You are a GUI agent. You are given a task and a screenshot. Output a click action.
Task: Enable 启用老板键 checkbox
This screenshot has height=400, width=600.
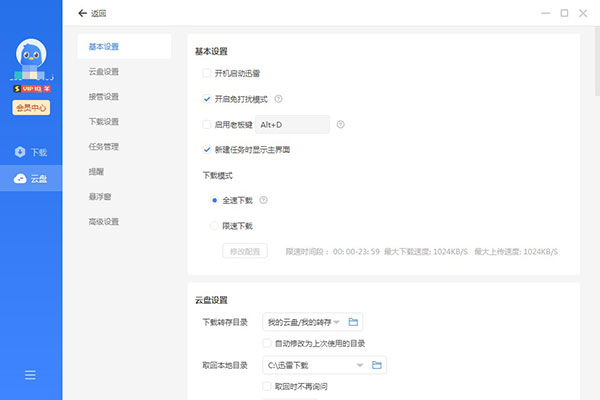tap(207, 124)
